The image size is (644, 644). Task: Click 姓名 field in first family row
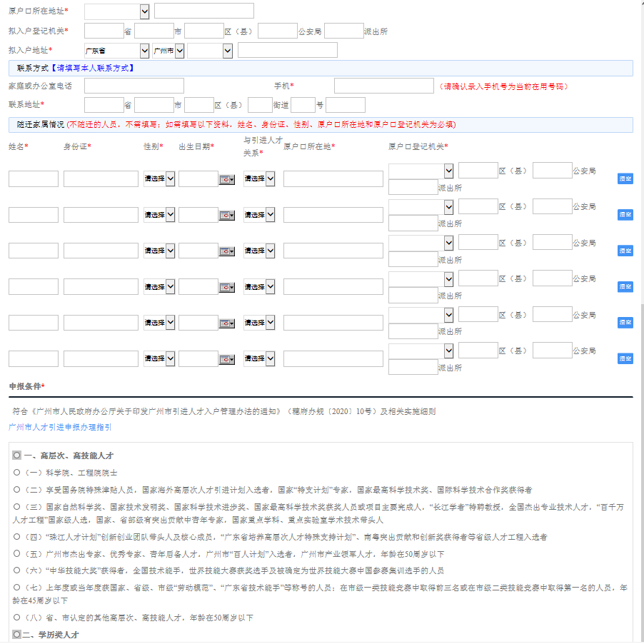tap(34, 178)
